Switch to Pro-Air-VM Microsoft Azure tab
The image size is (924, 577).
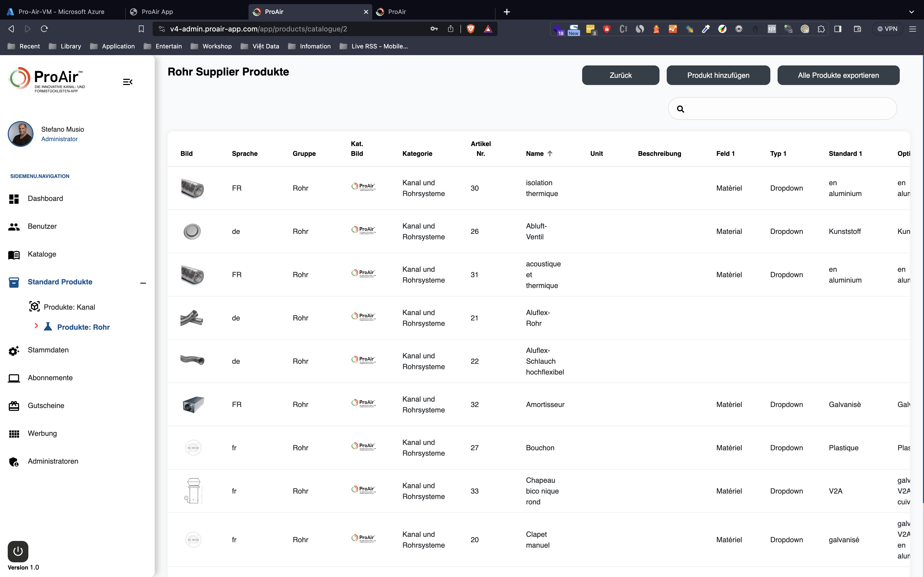click(x=61, y=12)
